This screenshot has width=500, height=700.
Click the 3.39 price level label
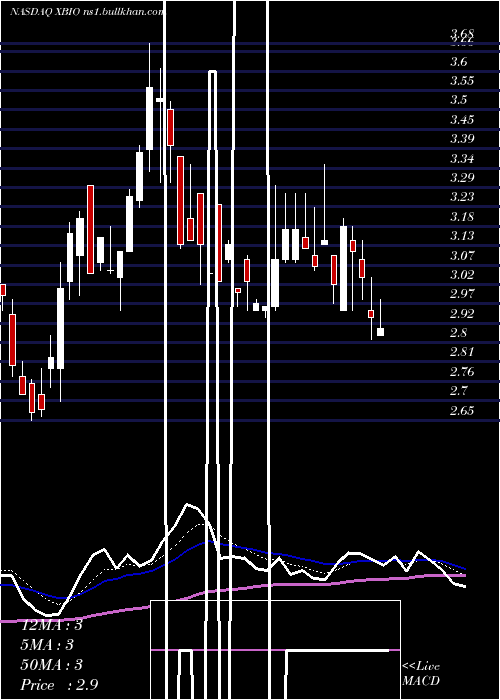(462, 138)
